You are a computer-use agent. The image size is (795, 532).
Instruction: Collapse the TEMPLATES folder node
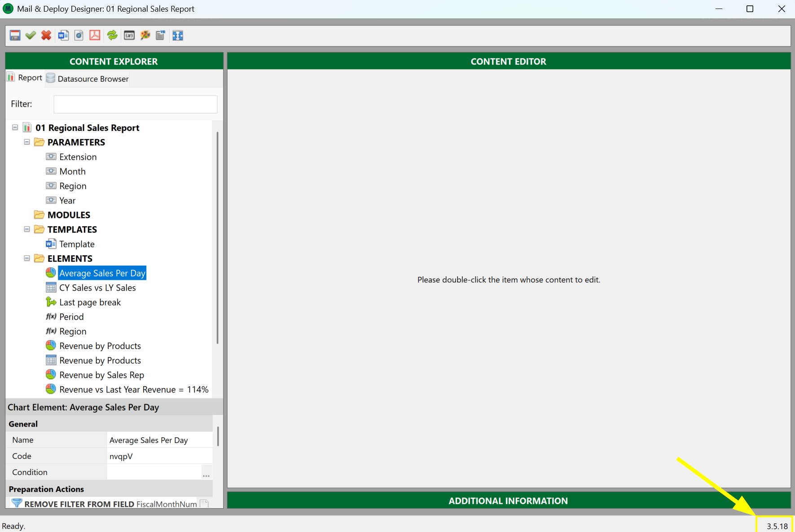(x=27, y=229)
